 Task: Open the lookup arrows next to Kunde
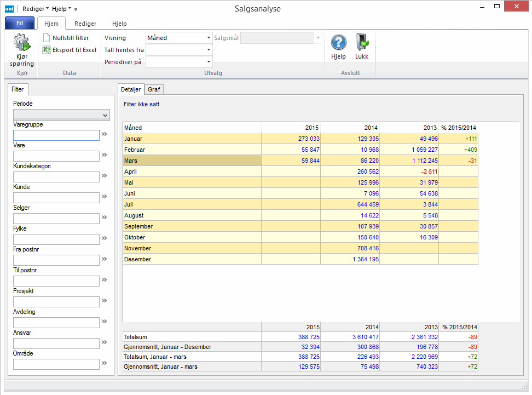(x=105, y=197)
